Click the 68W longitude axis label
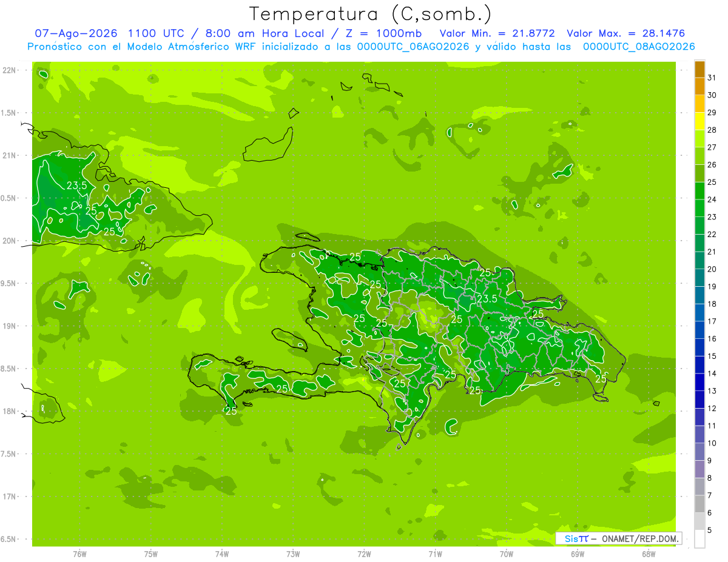The width and height of the screenshot is (728, 562). tap(649, 554)
